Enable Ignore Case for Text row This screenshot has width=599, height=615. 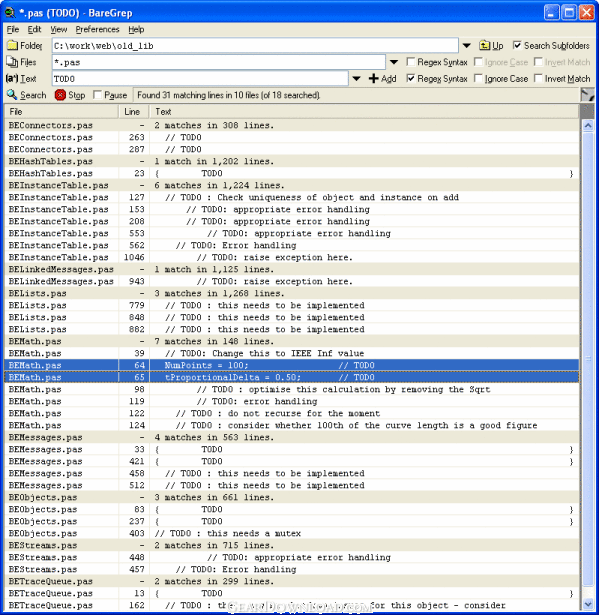pyautogui.click(x=478, y=78)
